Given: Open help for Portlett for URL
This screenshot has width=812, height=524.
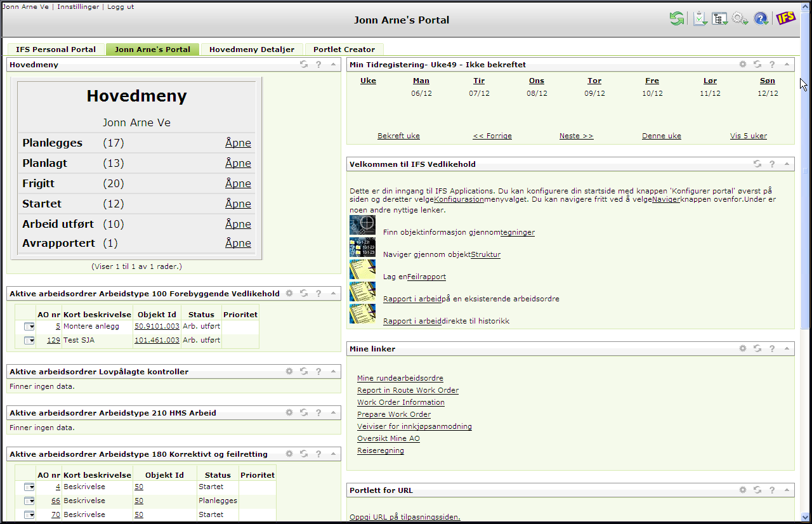Looking at the screenshot, I should [772, 490].
